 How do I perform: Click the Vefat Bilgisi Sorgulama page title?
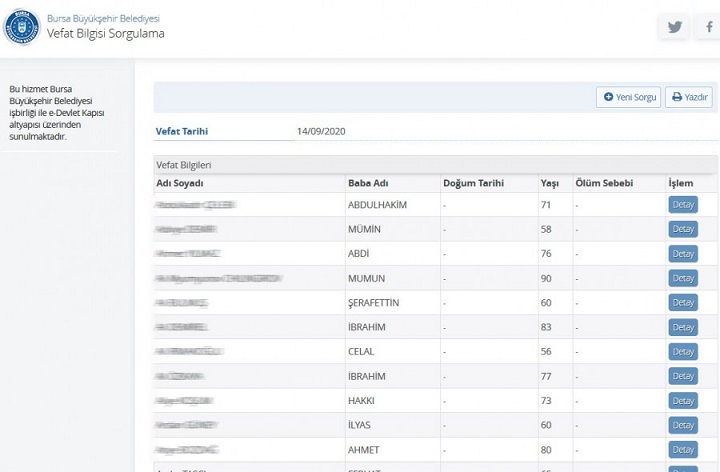pos(106,34)
